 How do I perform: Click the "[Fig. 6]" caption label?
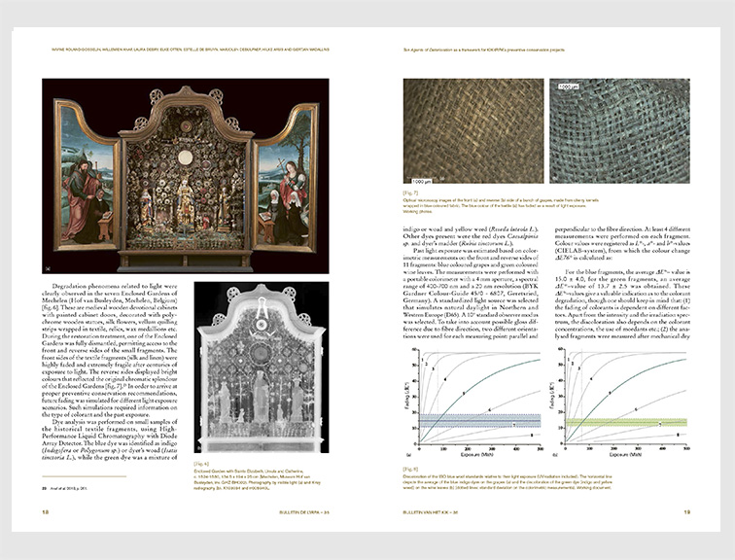click(x=201, y=465)
